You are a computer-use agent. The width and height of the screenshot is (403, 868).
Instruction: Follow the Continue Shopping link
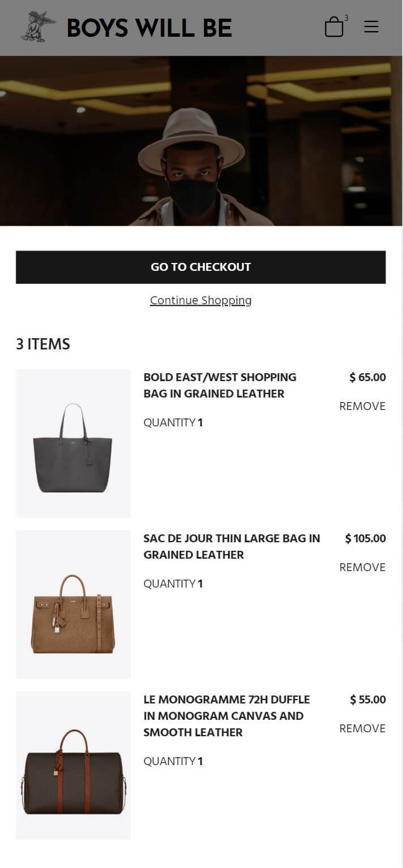pyautogui.click(x=201, y=300)
